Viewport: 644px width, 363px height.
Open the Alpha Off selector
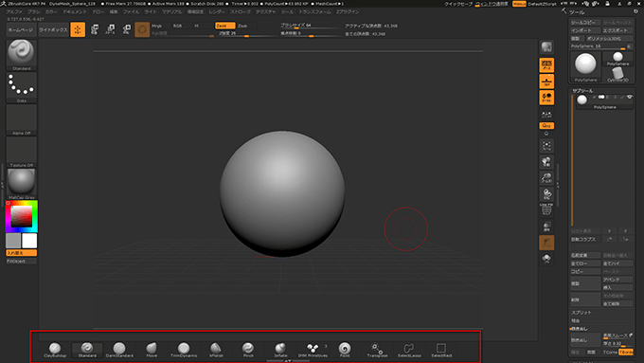[x=22, y=119]
